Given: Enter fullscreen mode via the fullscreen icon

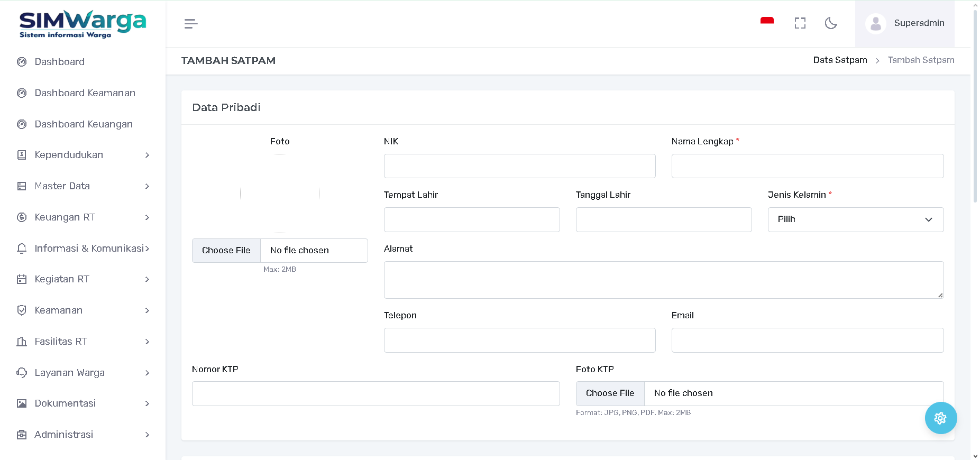Looking at the screenshot, I should 800,23.
